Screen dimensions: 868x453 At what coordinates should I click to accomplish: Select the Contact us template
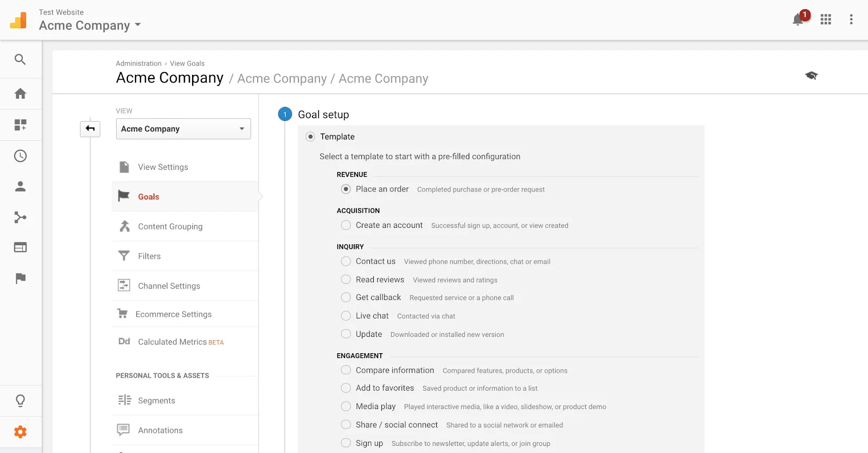(346, 261)
